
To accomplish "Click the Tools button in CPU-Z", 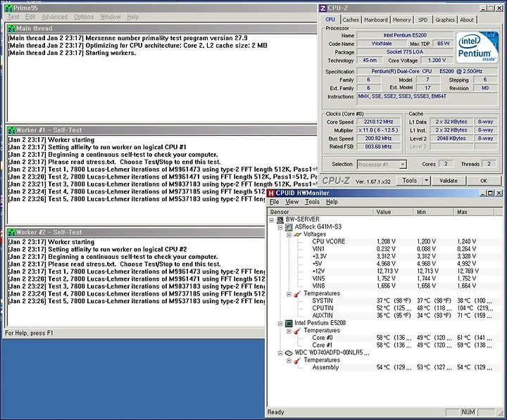I will pos(410,181).
